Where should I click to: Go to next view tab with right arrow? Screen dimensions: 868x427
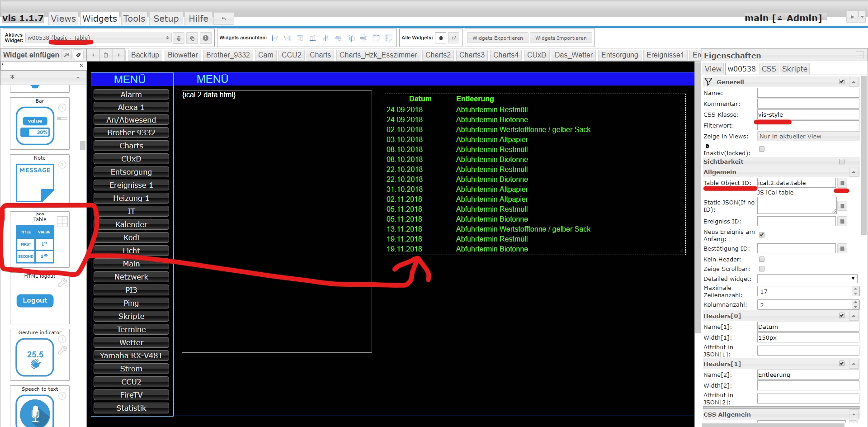pos(118,55)
